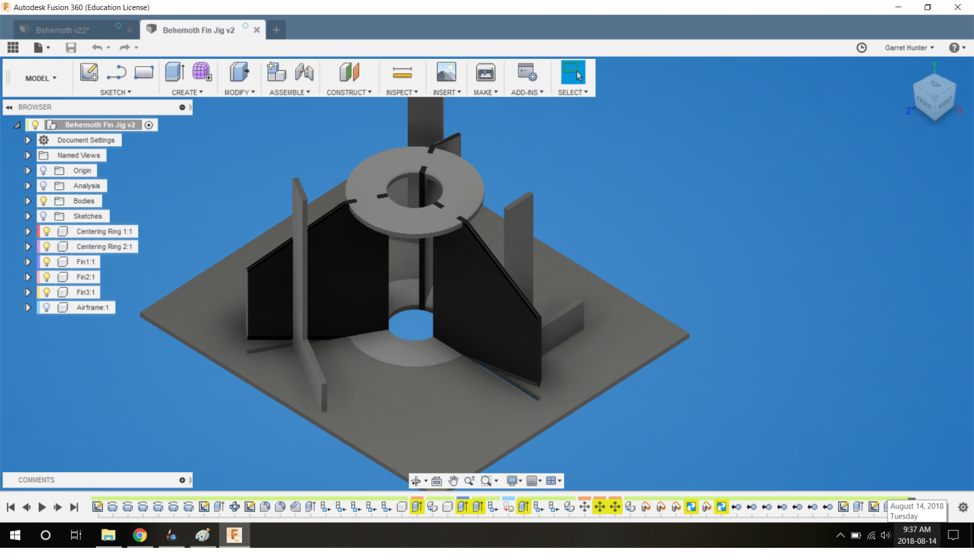This screenshot has height=560, width=974.
Task: Open Google Chrome from taskbar
Action: (x=140, y=535)
